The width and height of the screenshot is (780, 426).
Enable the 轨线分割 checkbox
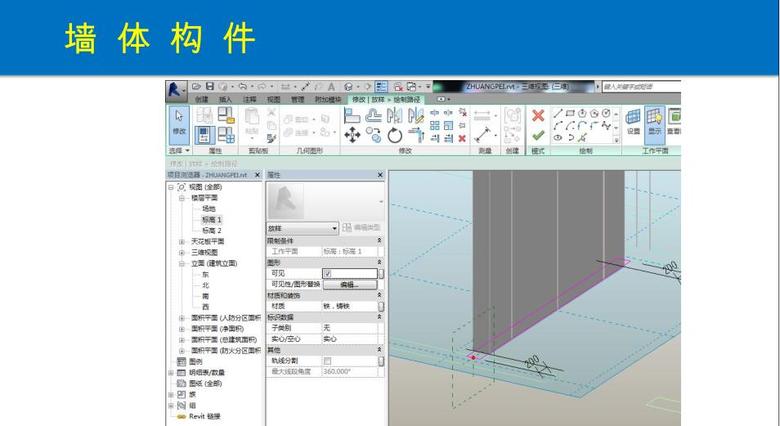(x=327, y=360)
